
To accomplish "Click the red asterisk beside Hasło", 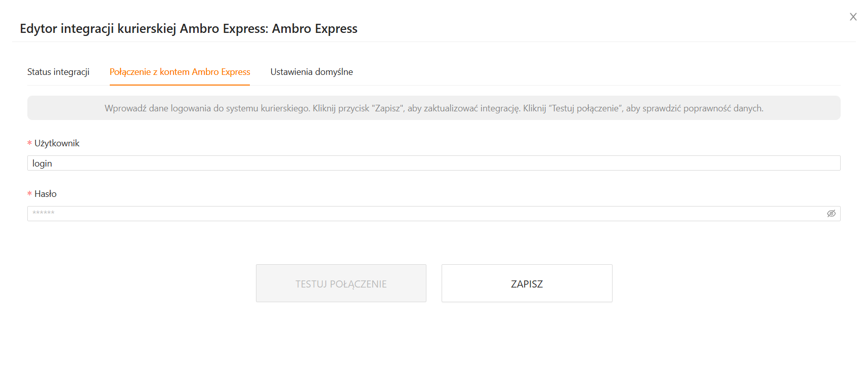I will [29, 194].
